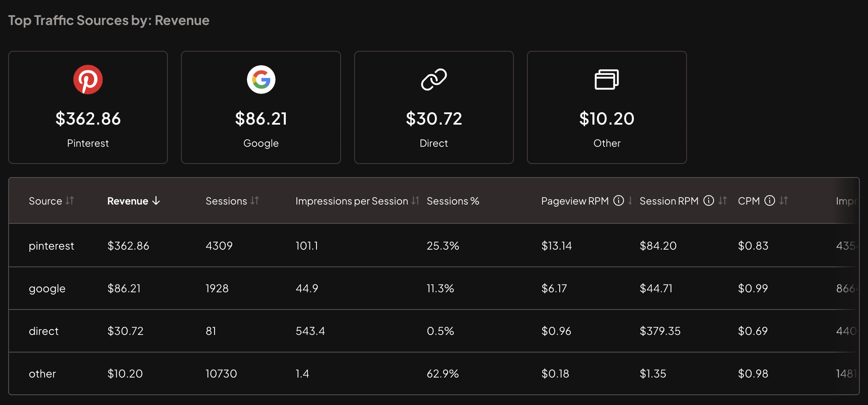868x405 pixels.
Task: Open the $10.20 Other summary card
Action: click(606, 107)
